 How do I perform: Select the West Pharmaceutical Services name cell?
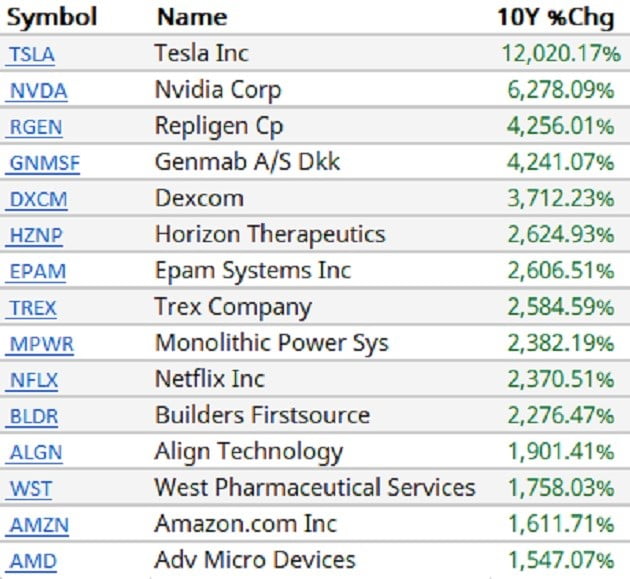(x=314, y=488)
